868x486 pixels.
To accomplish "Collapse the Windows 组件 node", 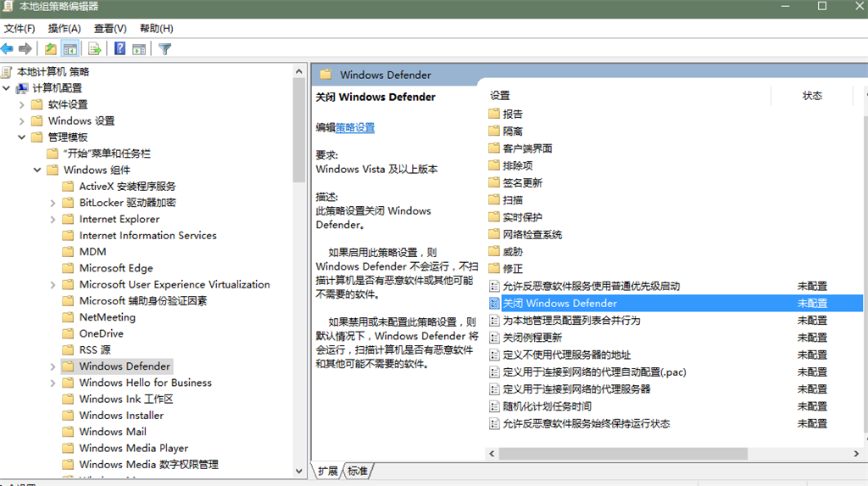I will point(37,170).
